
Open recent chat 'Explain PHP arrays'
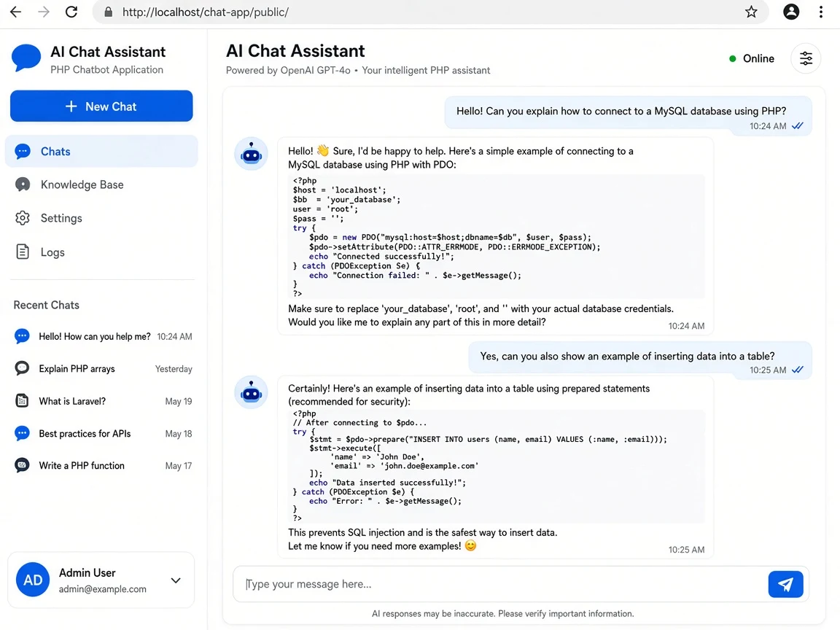pyautogui.click(x=102, y=368)
